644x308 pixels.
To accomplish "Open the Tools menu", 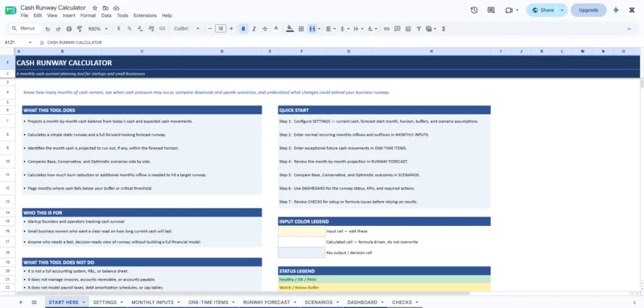I will [x=122, y=15].
